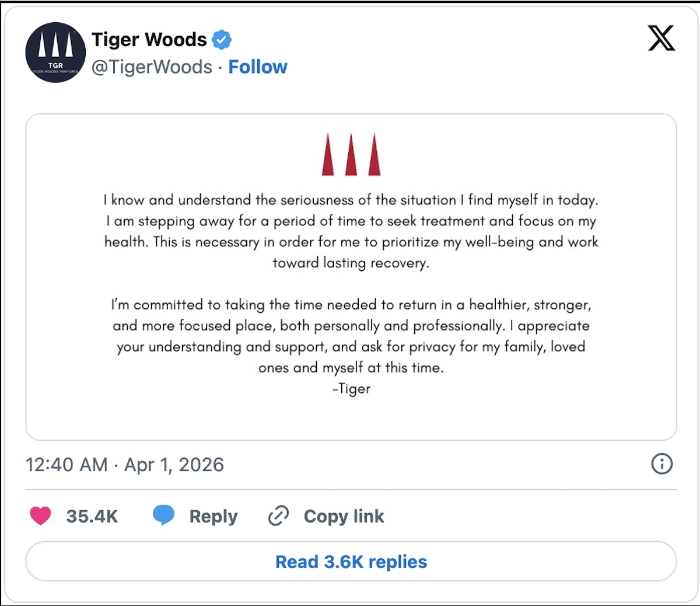Follow the Tiger Woods account

(258, 67)
